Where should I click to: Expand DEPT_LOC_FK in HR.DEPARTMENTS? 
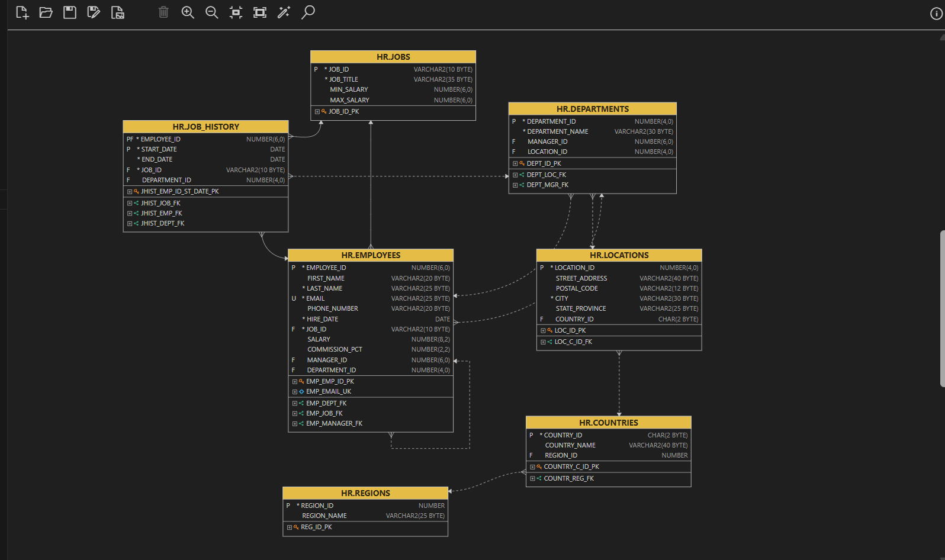pyautogui.click(x=515, y=175)
